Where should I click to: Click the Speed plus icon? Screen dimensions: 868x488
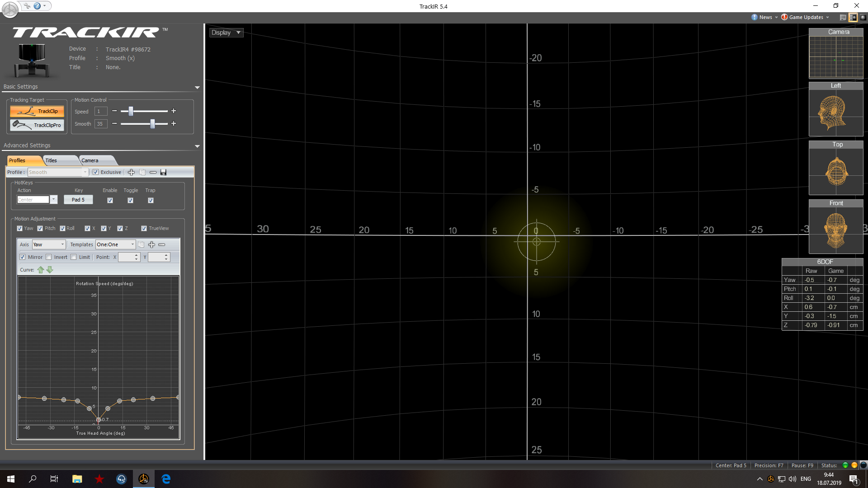point(174,111)
